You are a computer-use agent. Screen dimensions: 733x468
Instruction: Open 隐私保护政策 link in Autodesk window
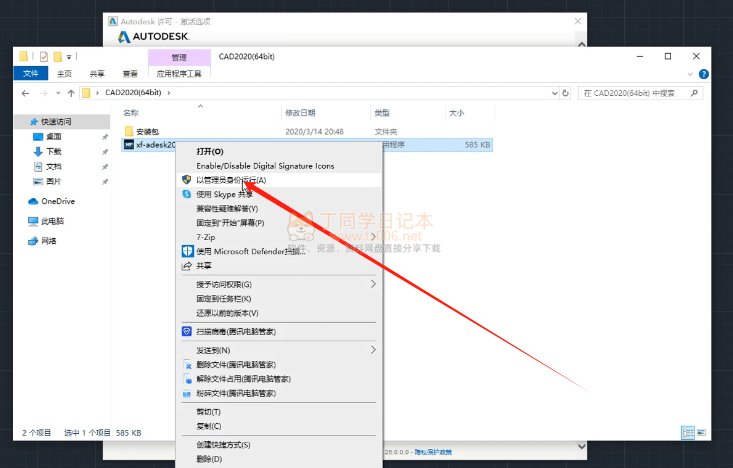point(433,452)
